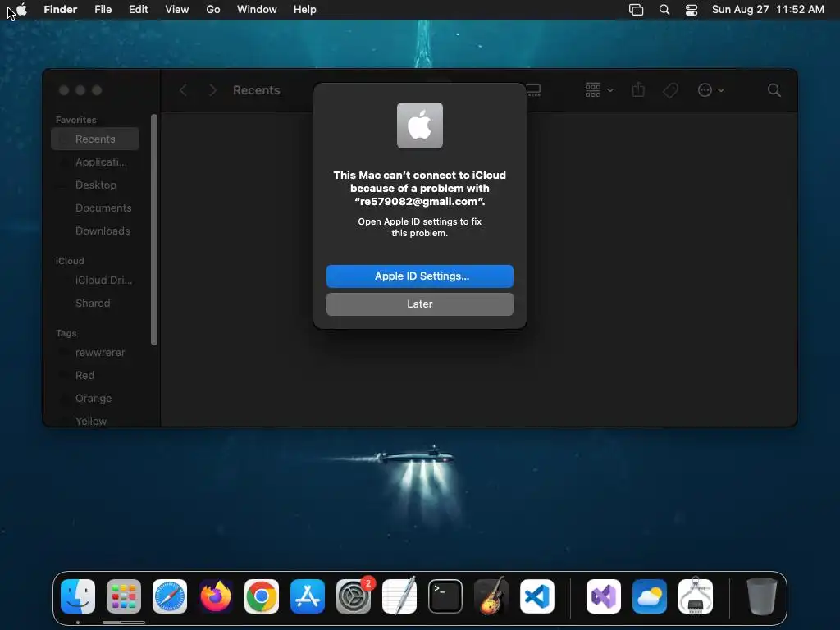The height and width of the screenshot is (630, 840).
Task: Click the date and time in menu bar
Action: tap(768, 10)
